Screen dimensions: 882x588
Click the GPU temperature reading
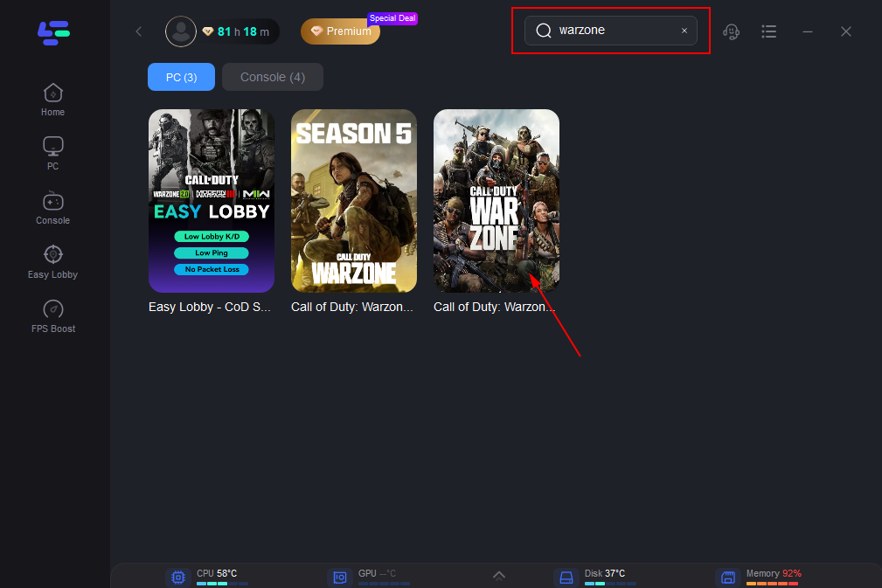(x=377, y=573)
